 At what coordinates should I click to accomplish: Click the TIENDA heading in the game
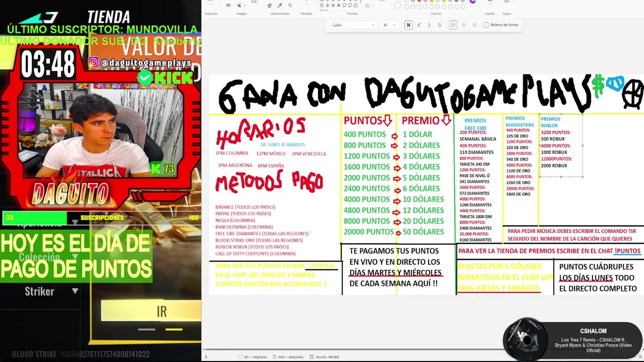click(x=109, y=17)
